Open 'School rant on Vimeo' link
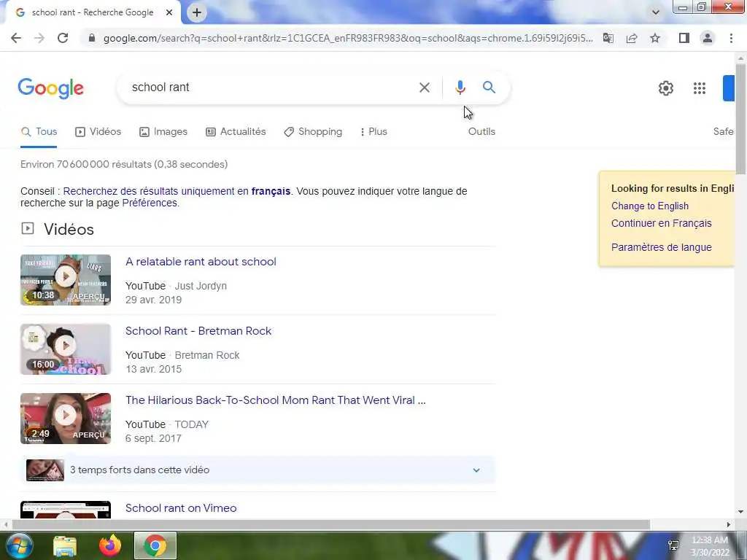 click(x=181, y=508)
